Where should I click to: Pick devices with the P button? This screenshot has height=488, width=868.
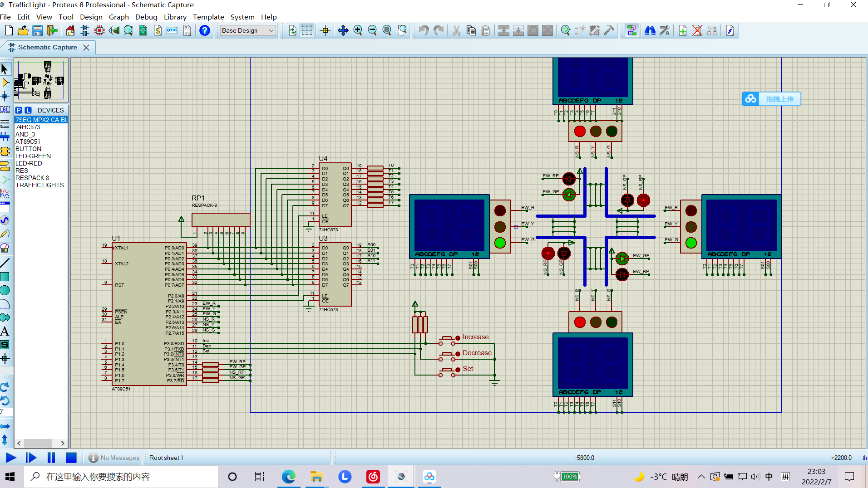click(x=19, y=110)
